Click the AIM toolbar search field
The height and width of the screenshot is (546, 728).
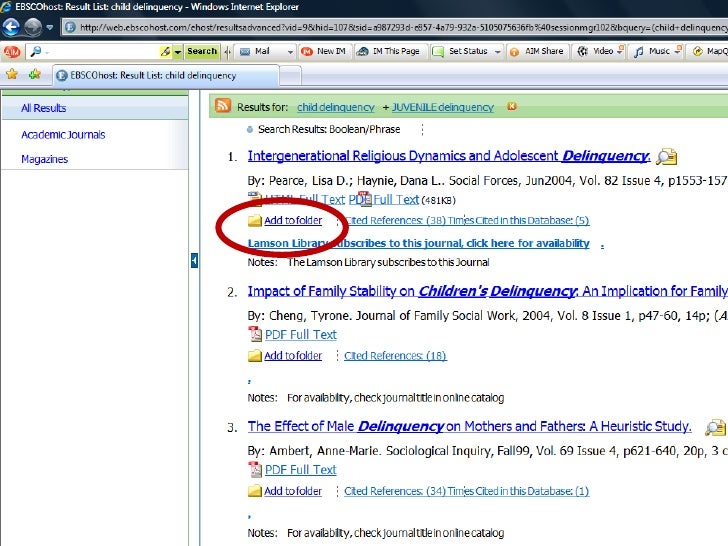[93, 52]
